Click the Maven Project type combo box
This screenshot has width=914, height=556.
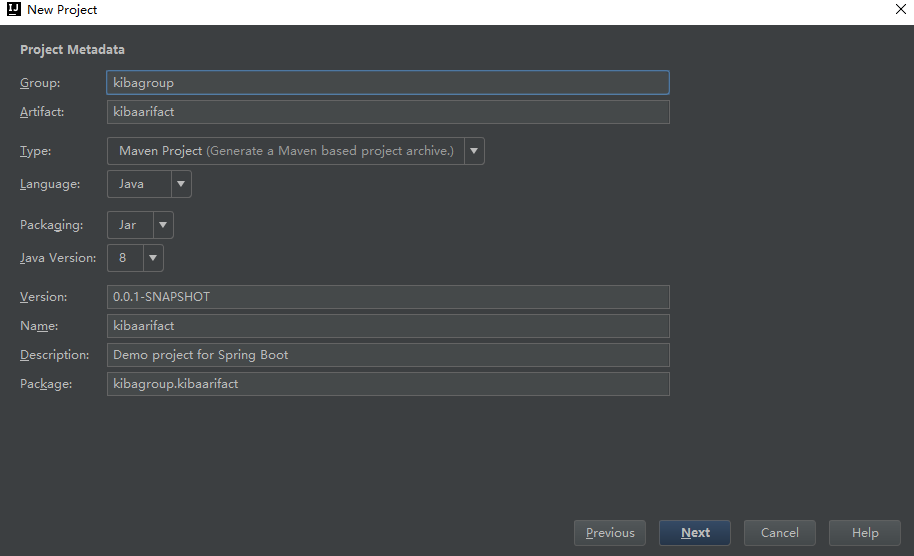[285, 151]
